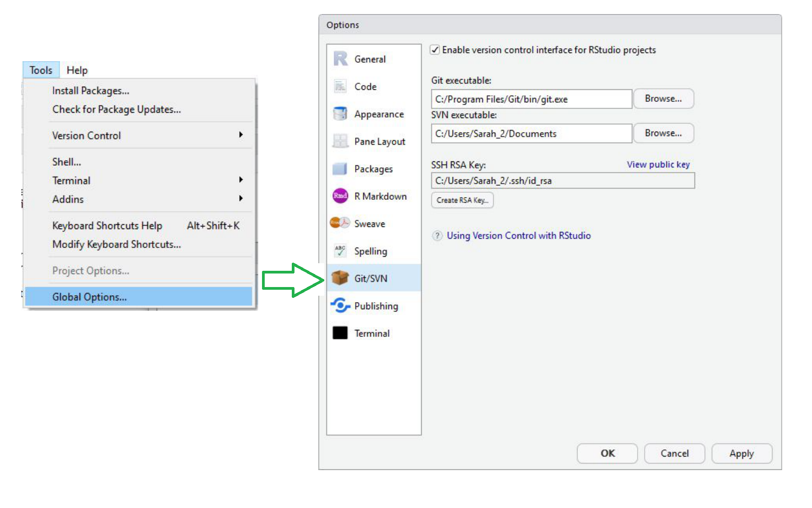This screenshot has height=508, width=812.
Task: Select the Git/SVN options page
Action: click(x=374, y=278)
